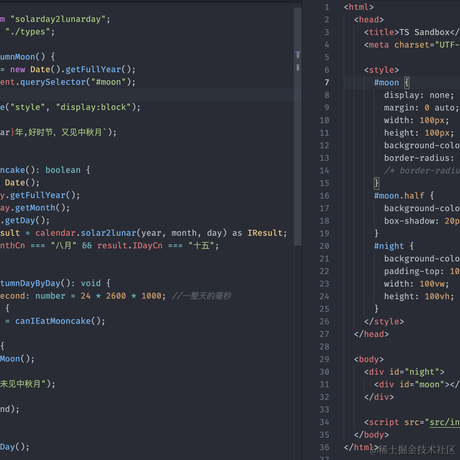Screen dimensions: 460x460
Task: Click the closing </head> tag
Action: [x=371, y=334]
